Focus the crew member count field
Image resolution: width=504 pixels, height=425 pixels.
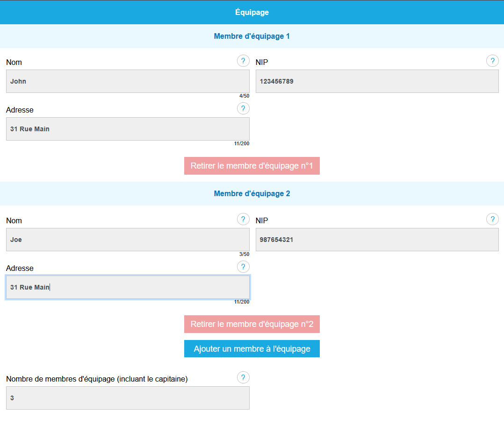tap(128, 398)
